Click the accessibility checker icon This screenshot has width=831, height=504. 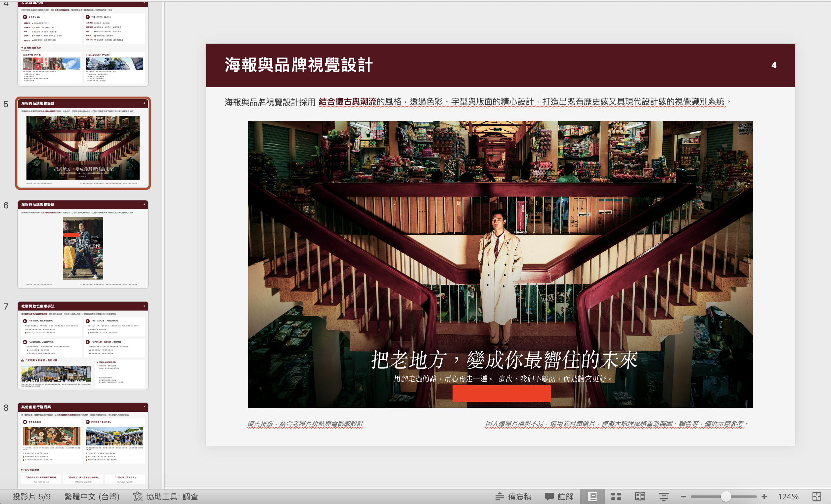click(138, 496)
